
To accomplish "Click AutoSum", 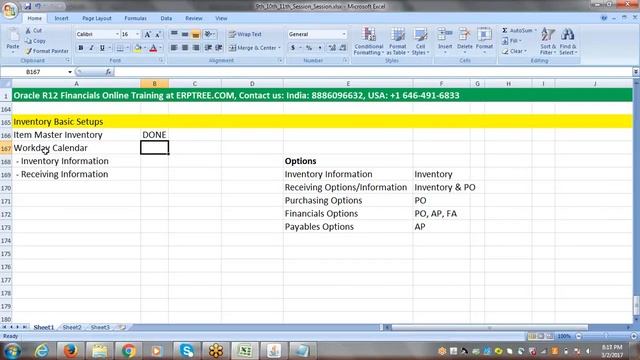I will pos(518,31).
